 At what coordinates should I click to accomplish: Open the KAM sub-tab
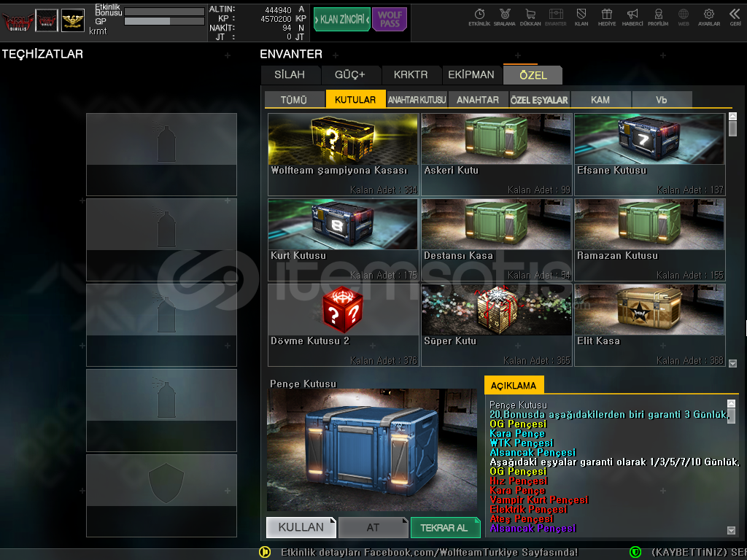tap(600, 99)
